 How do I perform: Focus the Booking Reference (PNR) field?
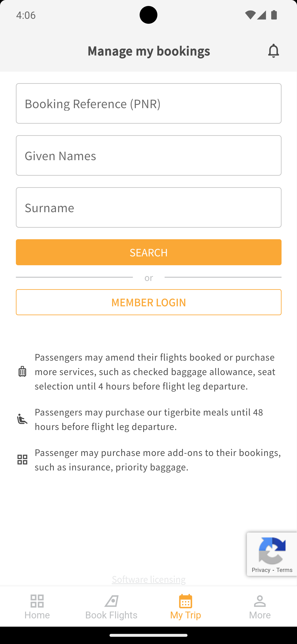coord(149,103)
